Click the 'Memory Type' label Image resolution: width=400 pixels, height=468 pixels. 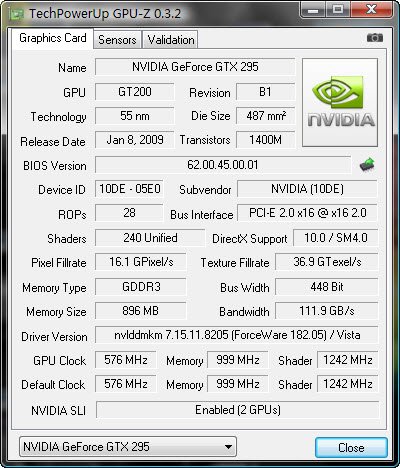click(54, 288)
